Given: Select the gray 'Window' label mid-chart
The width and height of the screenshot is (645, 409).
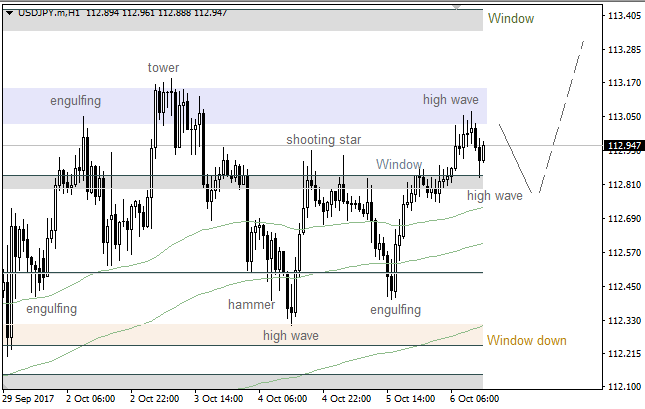Looking at the screenshot, I should point(399,164).
